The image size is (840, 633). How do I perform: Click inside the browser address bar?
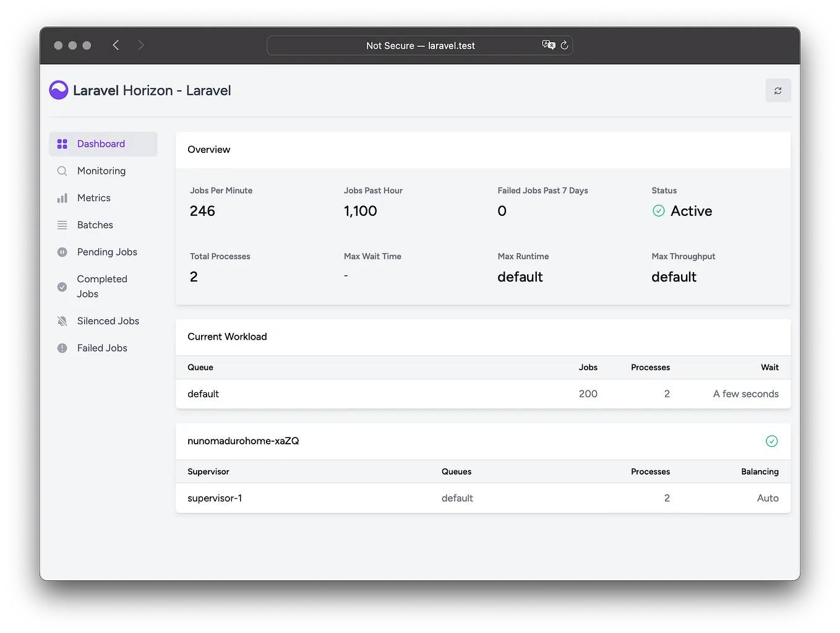420,45
